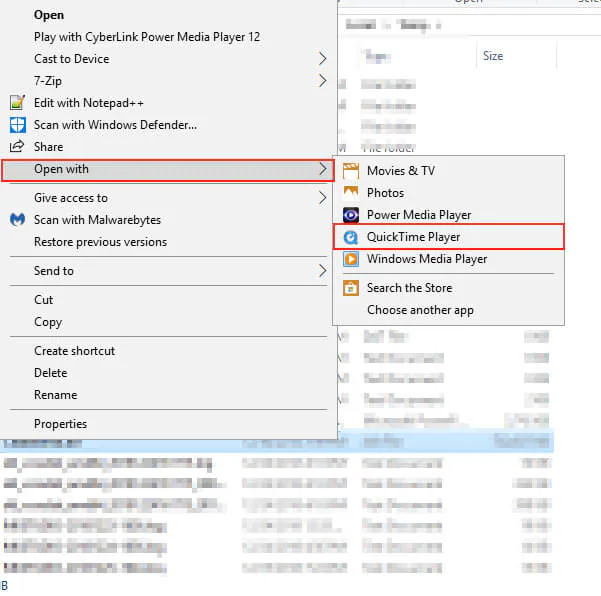Click the Power Media Player eye icon
The image size is (601, 596).
tap(351, 215)
